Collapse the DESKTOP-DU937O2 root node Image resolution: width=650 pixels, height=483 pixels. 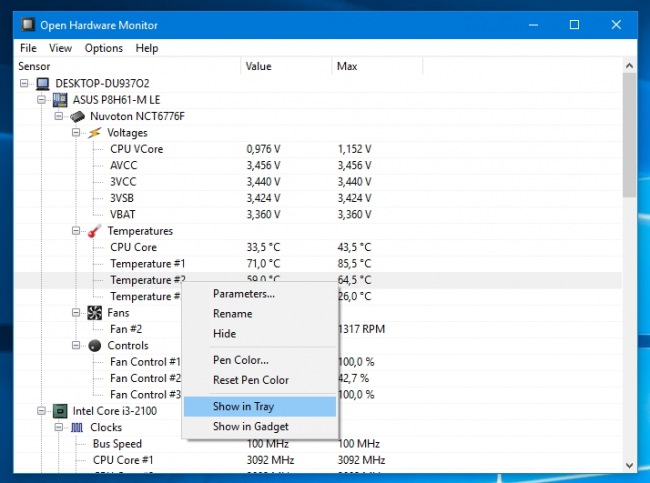(24, 83)
